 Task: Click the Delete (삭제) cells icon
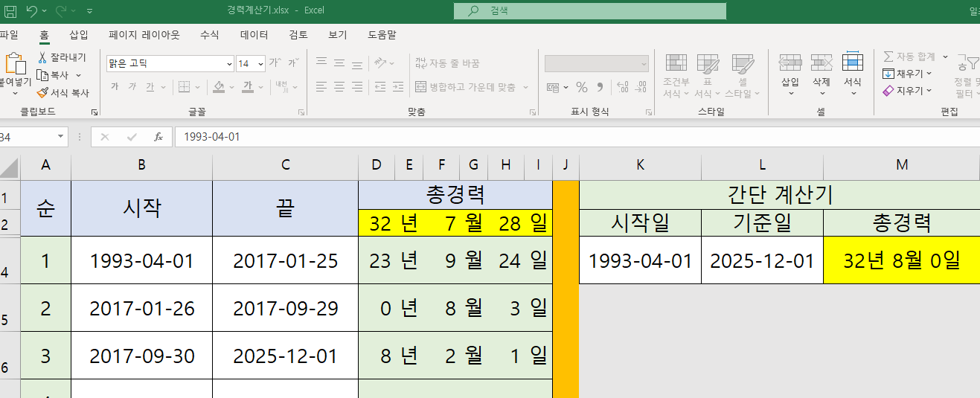[821, 63]
